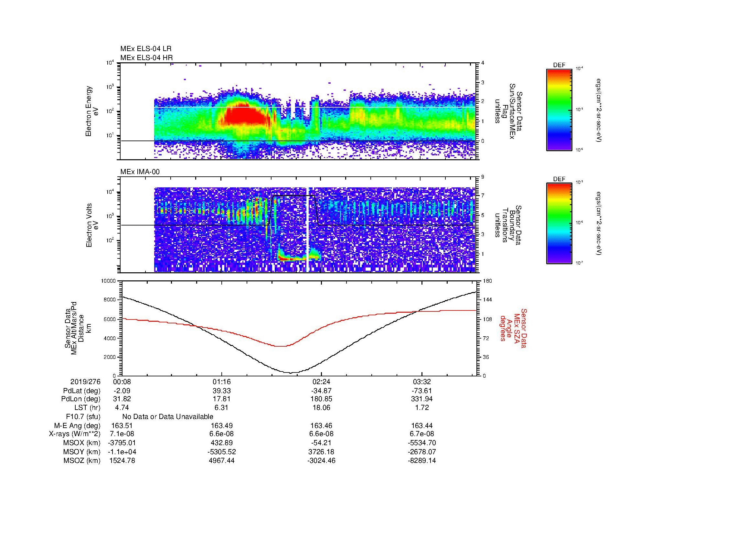This screenshot has height=534, width=756.
Task: Click the MSOX value '432.89'
Action: [x=222, y=443]
